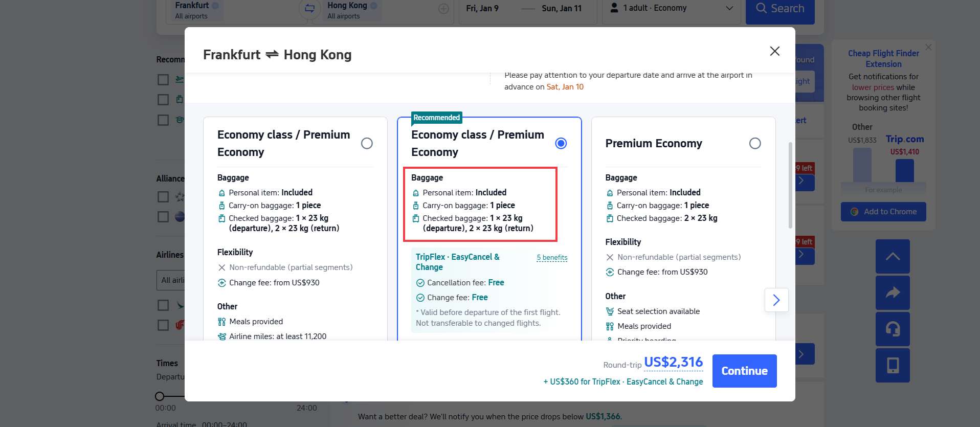Open the 5 benefits link under TripFlex
Screen dimensions: 980x427
(x=552, y=257)
